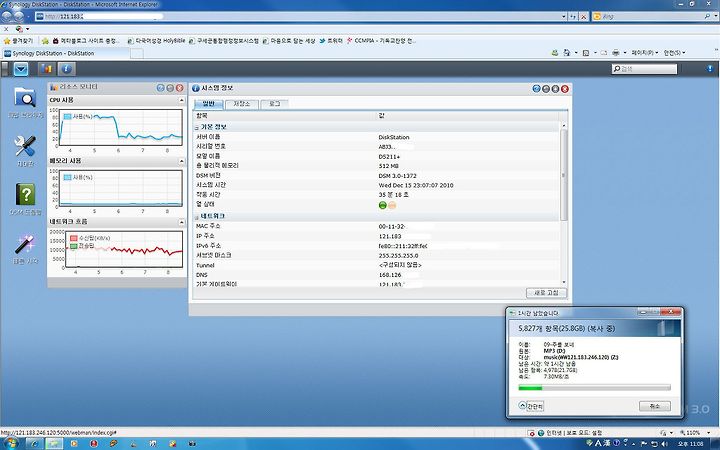This screenshot has width=720, height=450.
Task: Open the Twitter favorites bar link
Action: (x=331, y=41)
